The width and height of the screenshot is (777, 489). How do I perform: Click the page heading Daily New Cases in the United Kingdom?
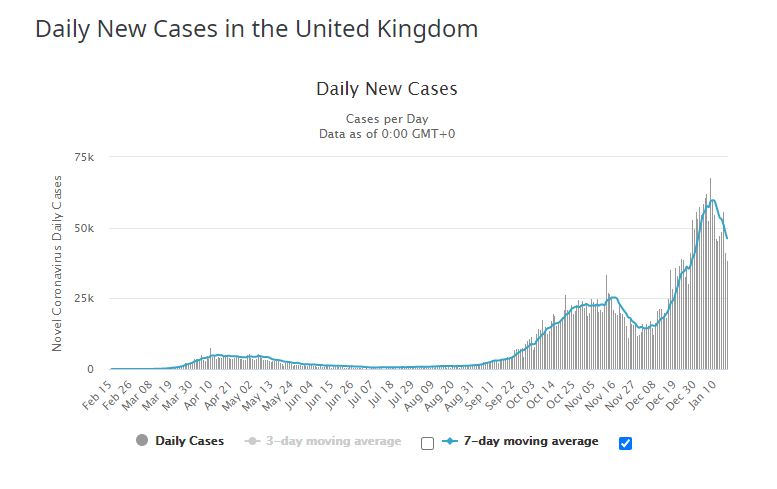pos(256,29)
